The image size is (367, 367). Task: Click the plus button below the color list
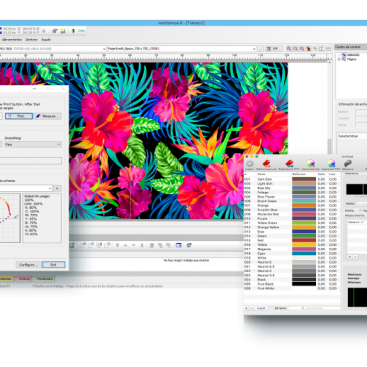tap(246, 308)
